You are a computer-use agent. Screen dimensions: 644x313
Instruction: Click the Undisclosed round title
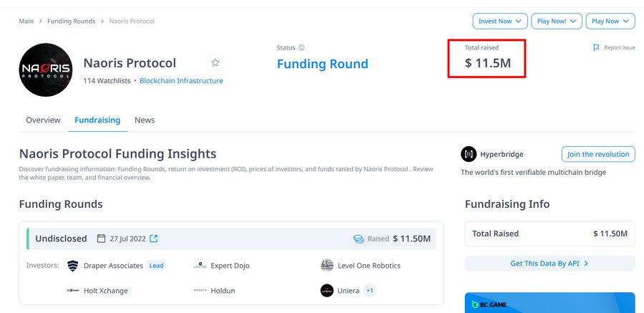click(62, 239)
